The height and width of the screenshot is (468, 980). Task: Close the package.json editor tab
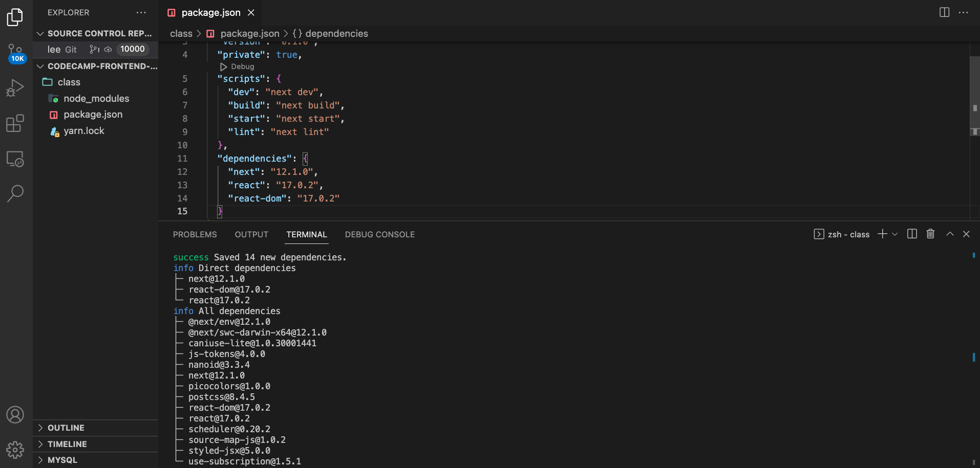pos(251,12)
